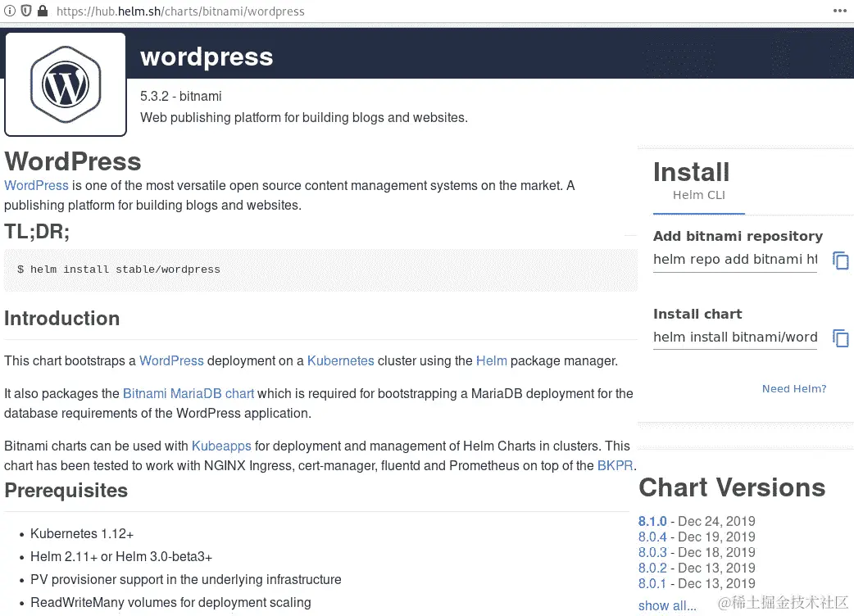Click the Need Helm? link

click(x=794, y=388)
